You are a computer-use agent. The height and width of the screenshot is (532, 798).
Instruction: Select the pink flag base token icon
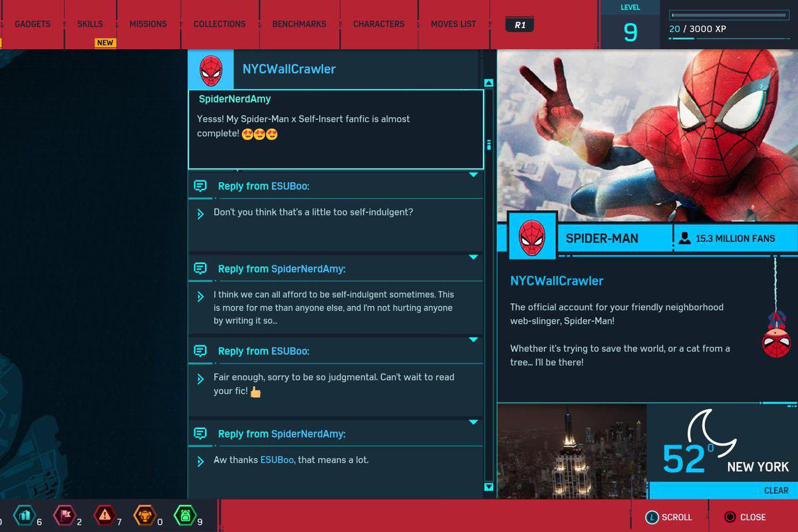click(x=65, y=515)
